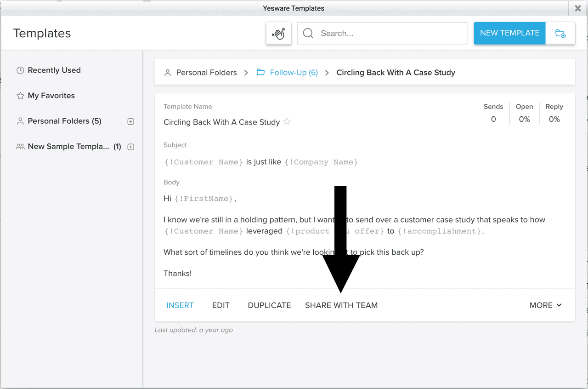This screenshot has height=389, width=588.
Task: Open the MORE dropdown menu
Action: point(546,305)
